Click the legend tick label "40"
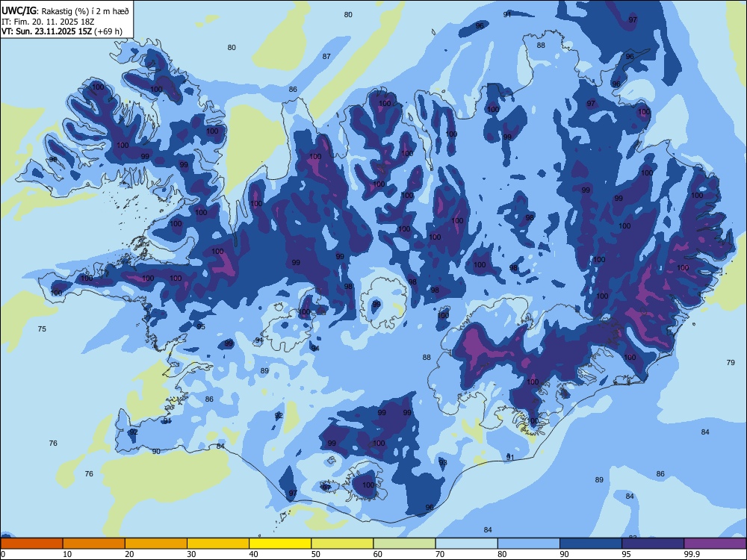This screenshot has width=747, height=560. point(254,554)
